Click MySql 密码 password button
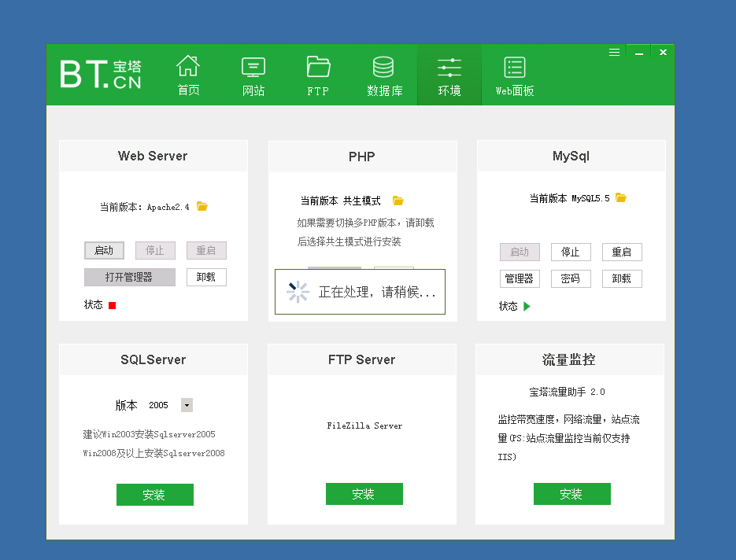The width and height of the screenshot is (736, 560). (571, 278)
